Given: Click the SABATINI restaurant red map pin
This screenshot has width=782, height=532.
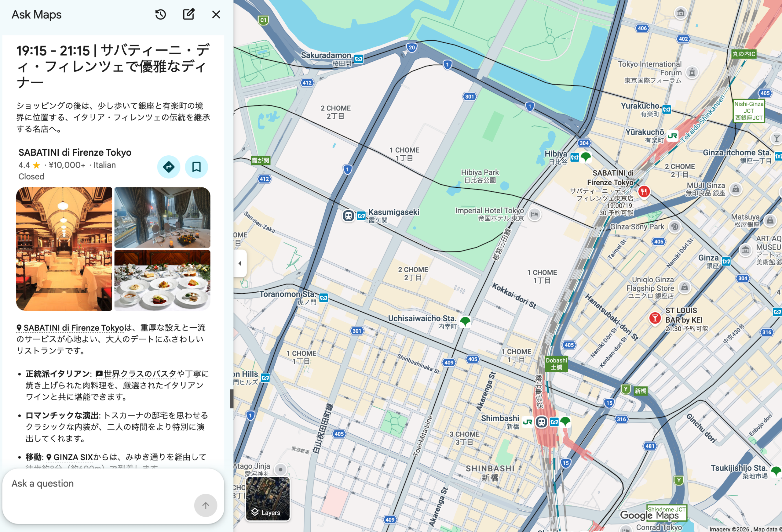Looking at the screenshot, I should 644,192.
